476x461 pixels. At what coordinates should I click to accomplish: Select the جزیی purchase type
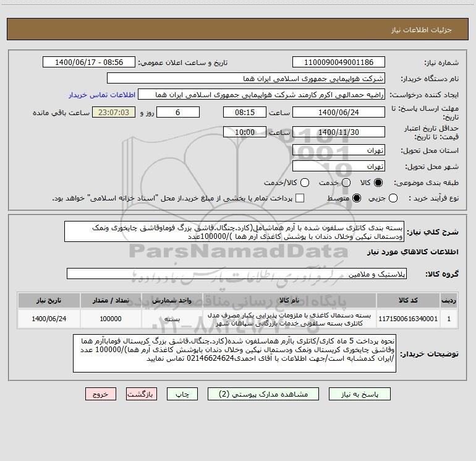pyautogui.click(x=393, y=198)
